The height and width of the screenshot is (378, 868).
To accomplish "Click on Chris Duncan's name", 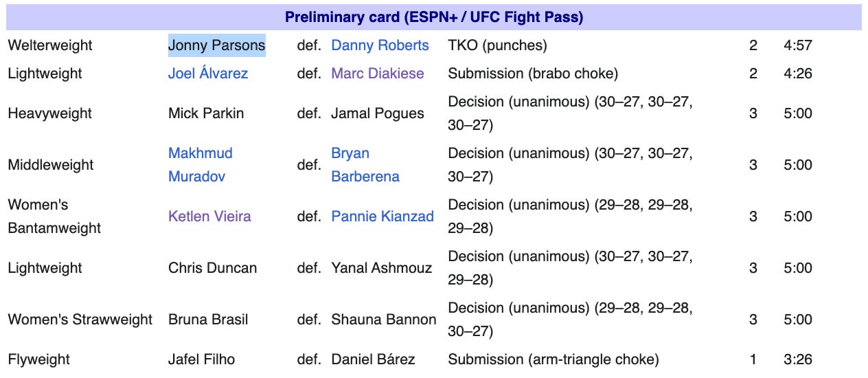I will pos(212,268).
